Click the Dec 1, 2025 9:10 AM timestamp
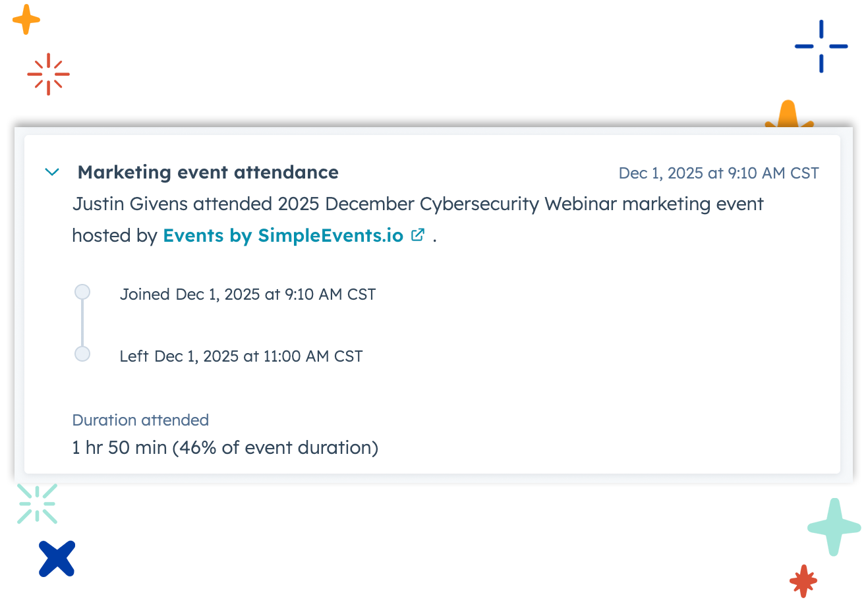This screenshot has height=610, width=868. pyautogui.click(x=718, y=173)
